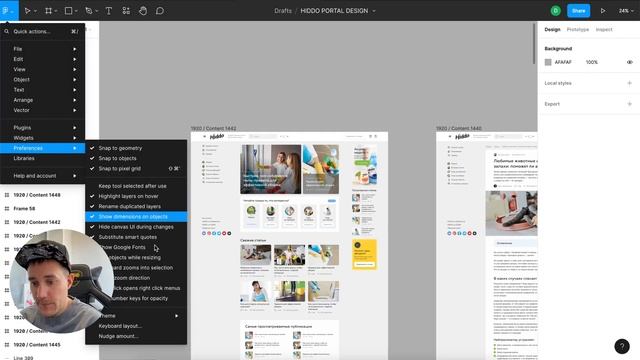Switch to the Inspect tab
The height and width of the screenshot is (360, 640).
click(x=604, y=29)
